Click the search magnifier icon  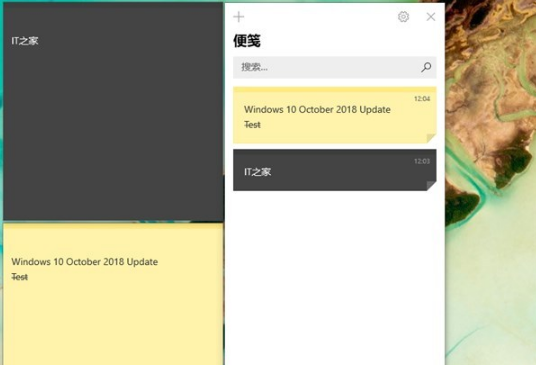click(x=426, y=67)
